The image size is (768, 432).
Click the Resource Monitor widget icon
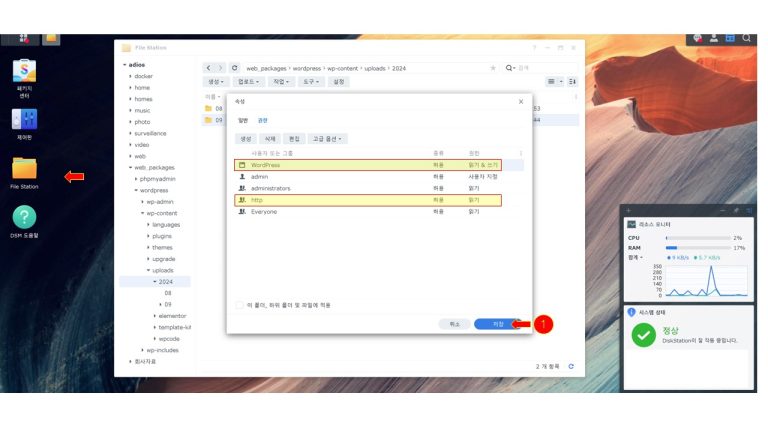[x=631, y=224]
